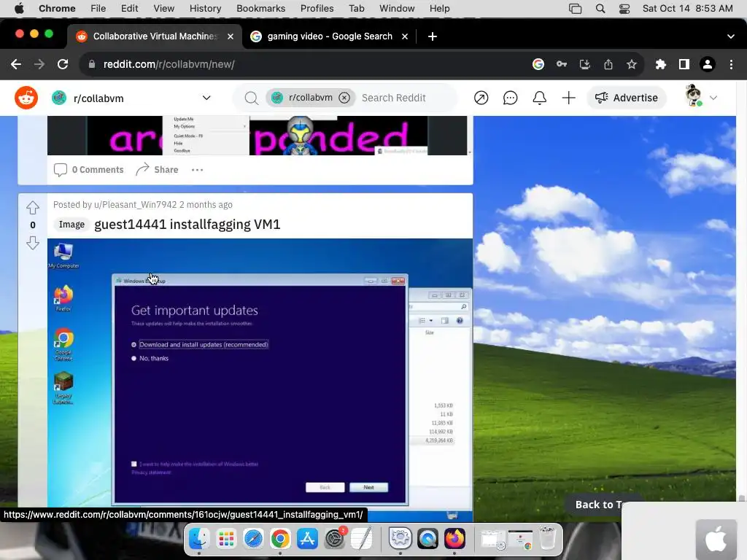Click the Google icon in address bar
Viewport: 747px width, 560px height.
(x=538, y=64)
